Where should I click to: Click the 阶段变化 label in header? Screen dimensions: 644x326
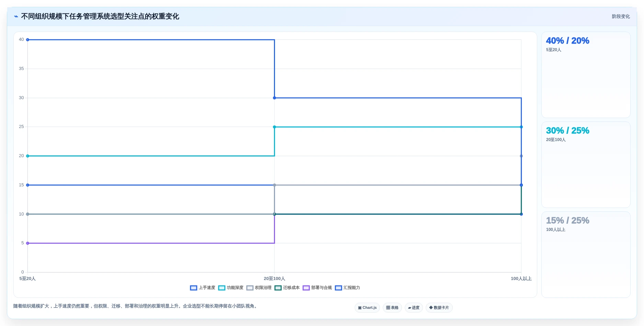click(621, 16)
